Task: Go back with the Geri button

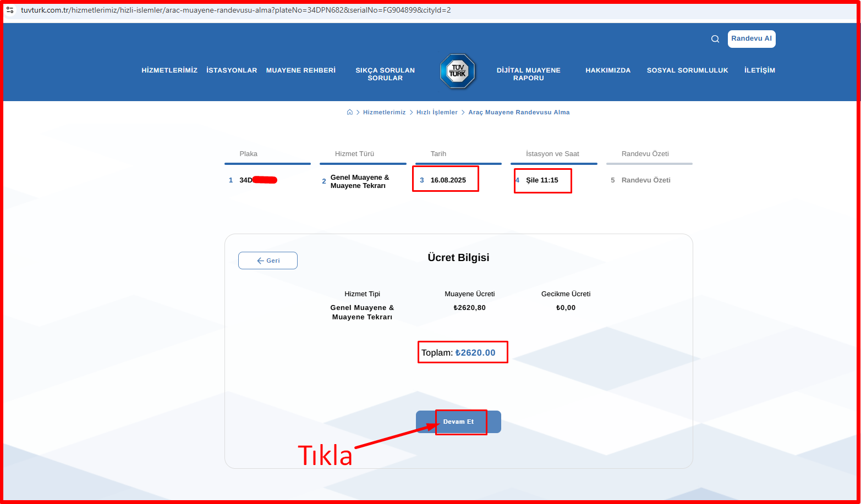Action: [x=268, y=261]
